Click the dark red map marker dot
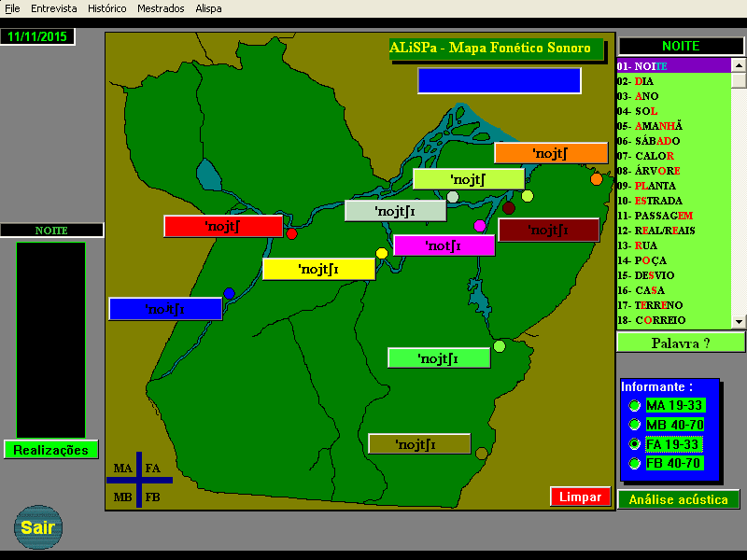Image resolution: width=747 pixels, height=560 pixels. 509,207
